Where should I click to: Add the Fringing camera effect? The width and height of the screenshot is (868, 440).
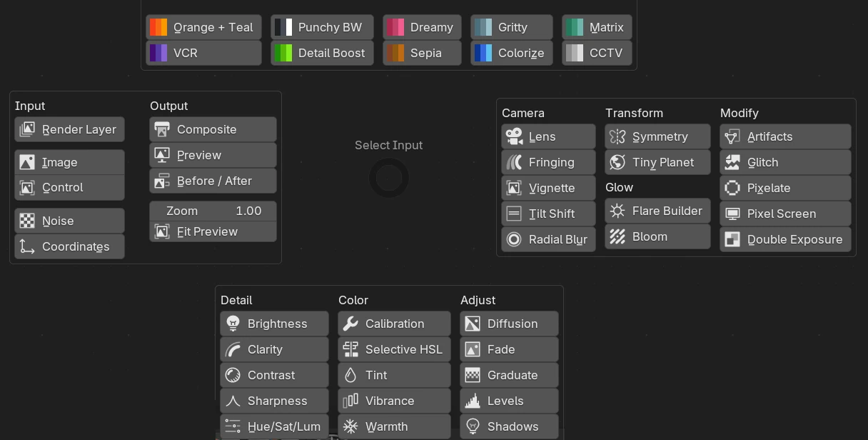pyautogui.click(x=548, y=162)
